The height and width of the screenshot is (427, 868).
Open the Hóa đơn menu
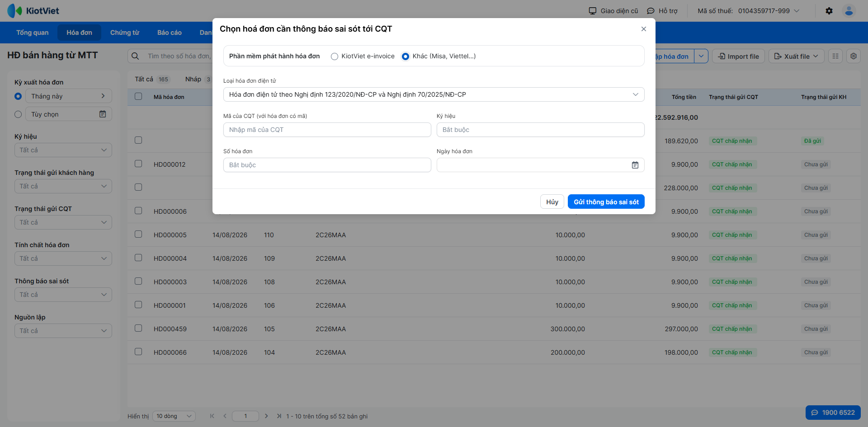(x=79, y=33)
